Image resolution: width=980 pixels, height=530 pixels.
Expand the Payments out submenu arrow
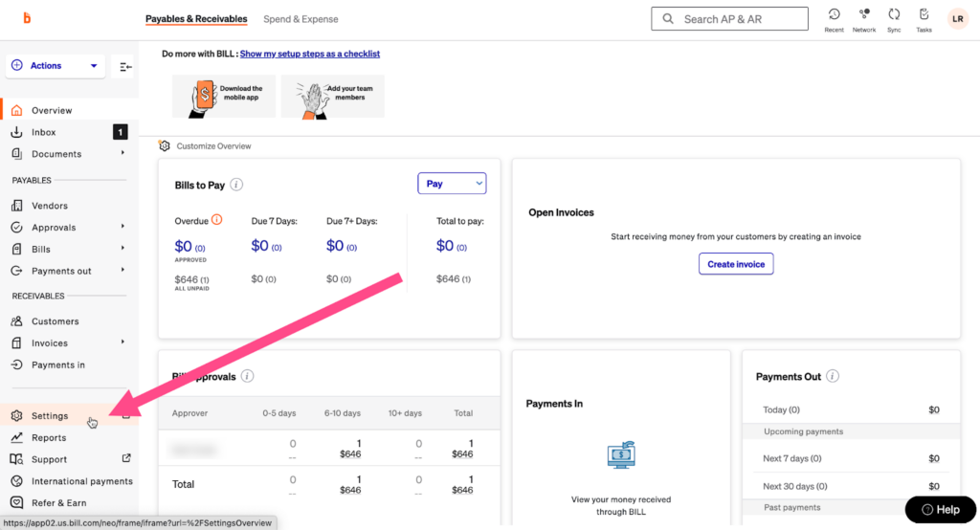[122, 270]
